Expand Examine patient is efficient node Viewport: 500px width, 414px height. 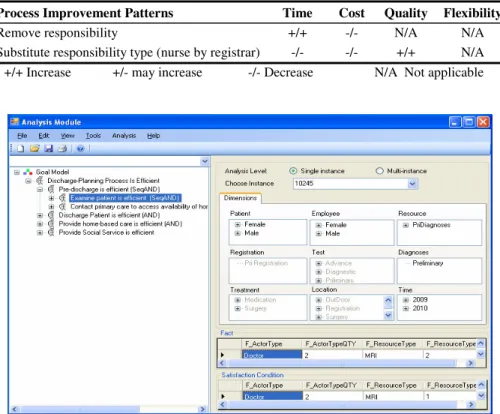tap(51, 198)
